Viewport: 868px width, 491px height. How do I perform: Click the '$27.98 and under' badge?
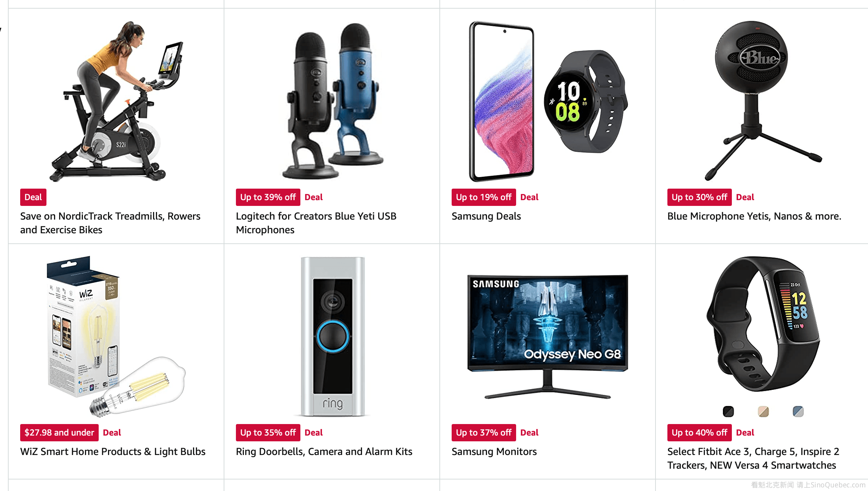pyautogui.click(x=59, y=433)
